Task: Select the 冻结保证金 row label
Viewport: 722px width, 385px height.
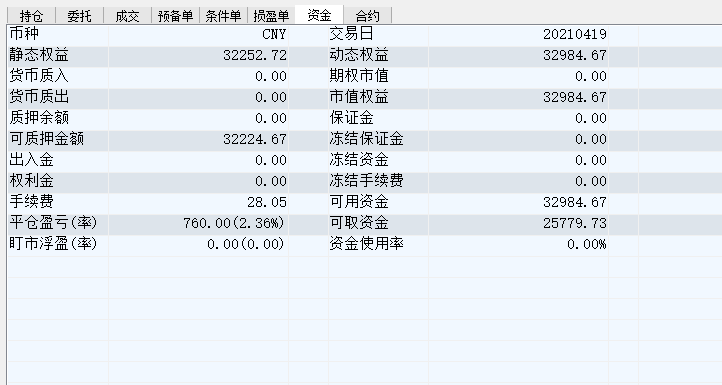Action: 366,139
